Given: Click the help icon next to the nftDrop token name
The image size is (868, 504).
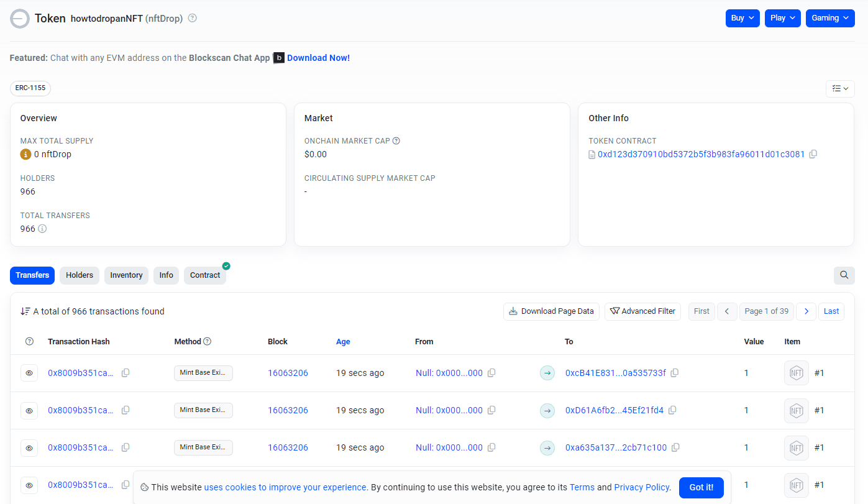Looking at the screenshot, I should [x=193, y=18].
